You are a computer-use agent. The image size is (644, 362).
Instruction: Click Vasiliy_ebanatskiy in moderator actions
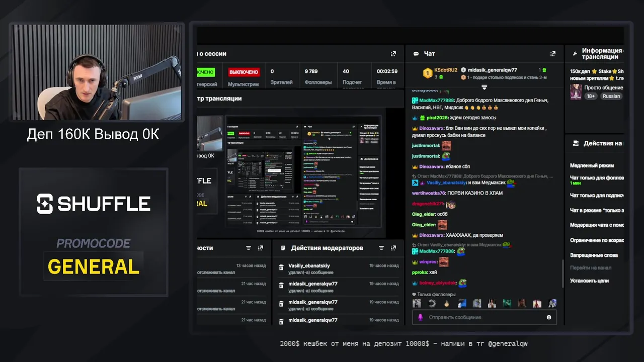(x=309, y=266)
